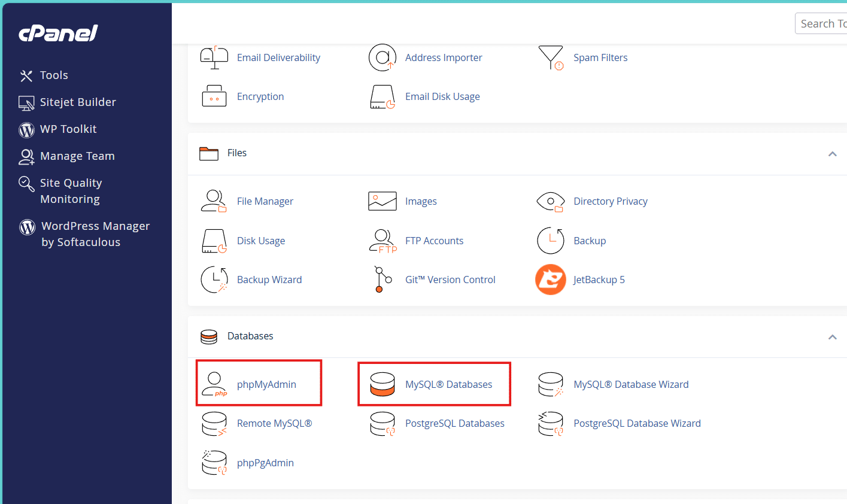
Task: Open the Backup link
Action: 590,241
